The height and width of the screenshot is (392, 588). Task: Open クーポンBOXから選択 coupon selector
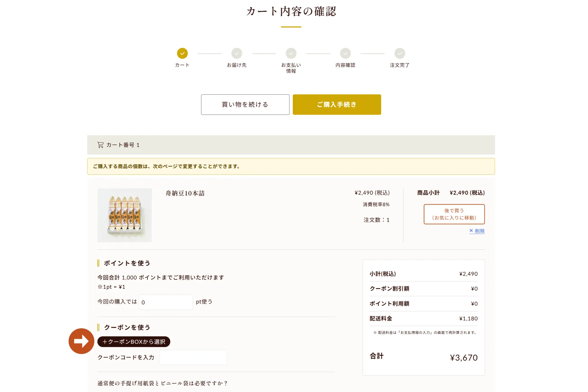tap(134, 342)
